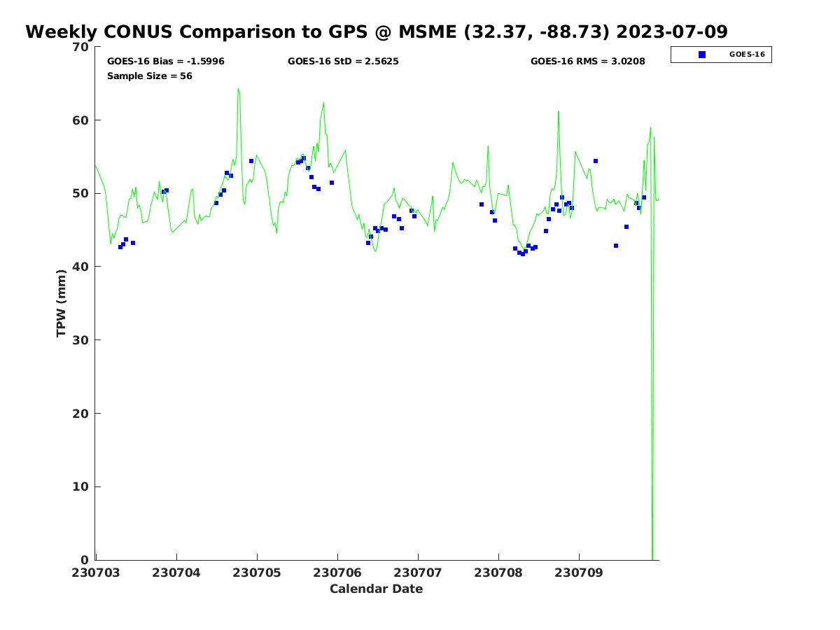
Task: Click the GOES-16 RMS value label
Action: pos(587,62)
